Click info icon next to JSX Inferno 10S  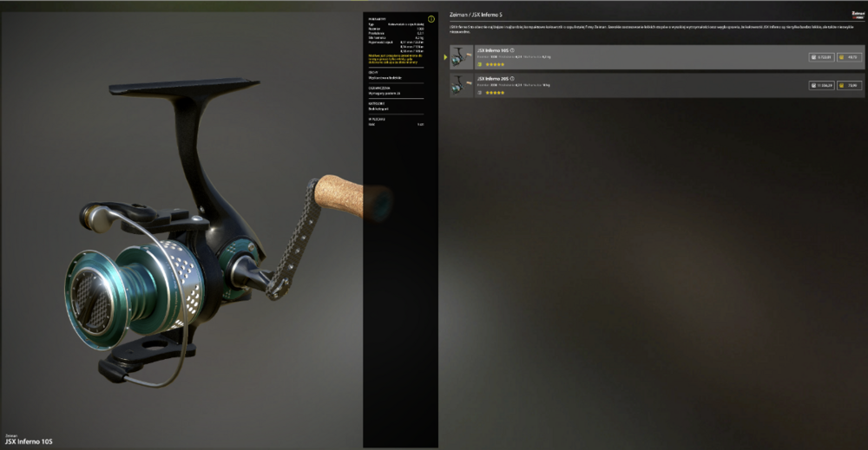pyautogui.click(x=512, y=50)
